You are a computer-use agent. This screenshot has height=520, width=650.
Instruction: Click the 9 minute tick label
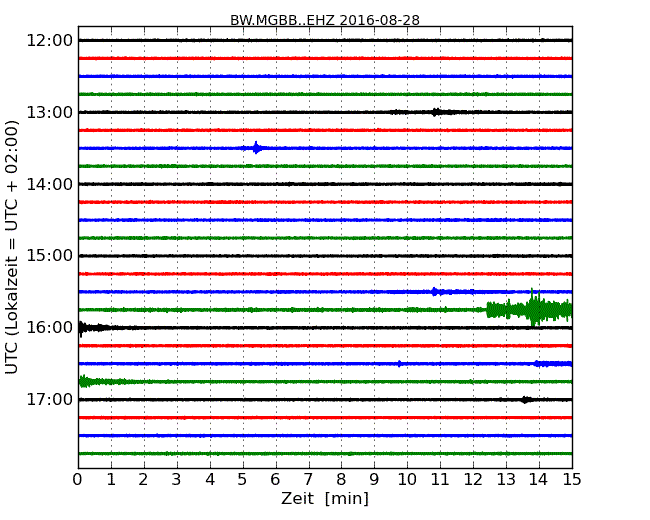point(374,480)
